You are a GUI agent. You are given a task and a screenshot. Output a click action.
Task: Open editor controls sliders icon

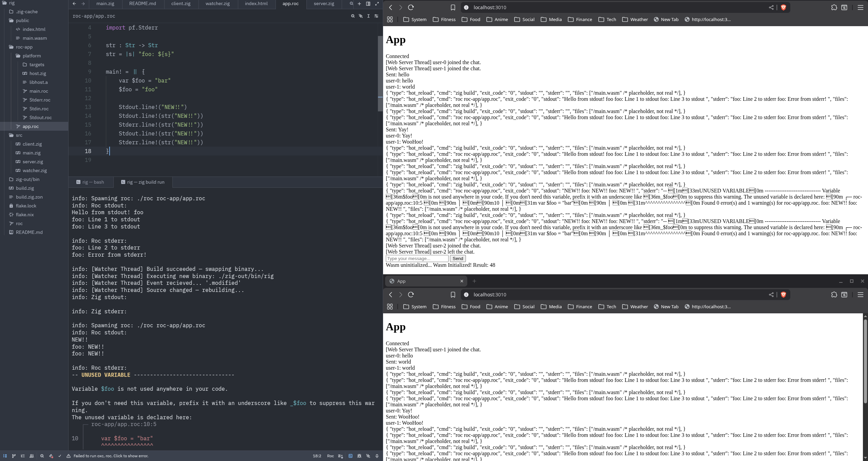click(376, 16)
